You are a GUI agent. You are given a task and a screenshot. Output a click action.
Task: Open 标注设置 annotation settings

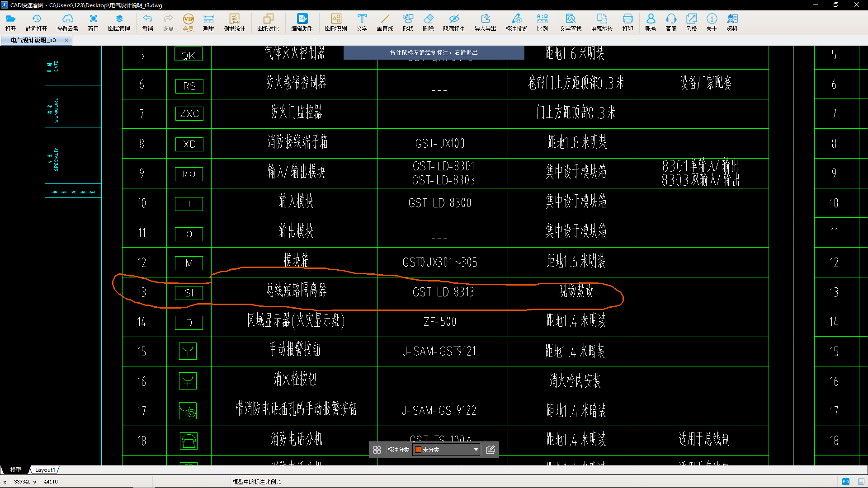(x=516, y=22)
